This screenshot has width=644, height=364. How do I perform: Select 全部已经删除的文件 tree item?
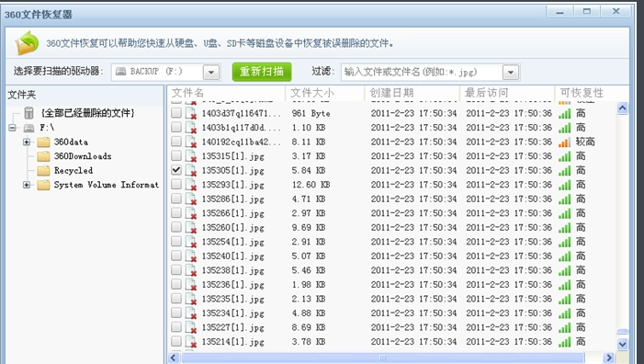coord(88,113)
